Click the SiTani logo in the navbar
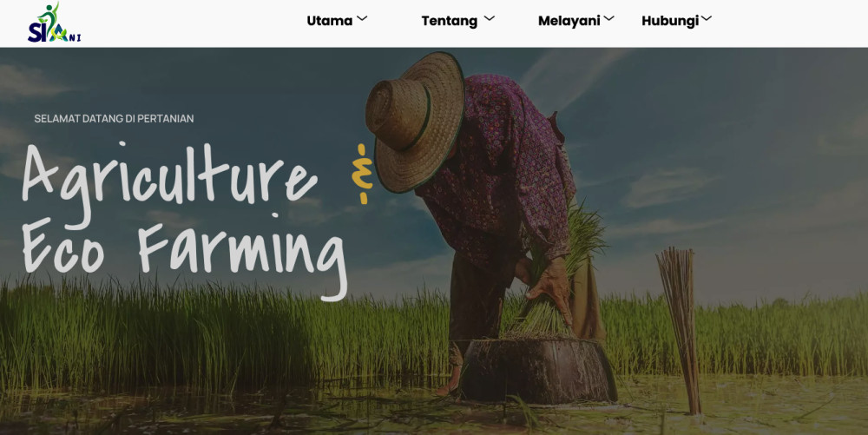The image size is (868, 435). coord(54,23)
